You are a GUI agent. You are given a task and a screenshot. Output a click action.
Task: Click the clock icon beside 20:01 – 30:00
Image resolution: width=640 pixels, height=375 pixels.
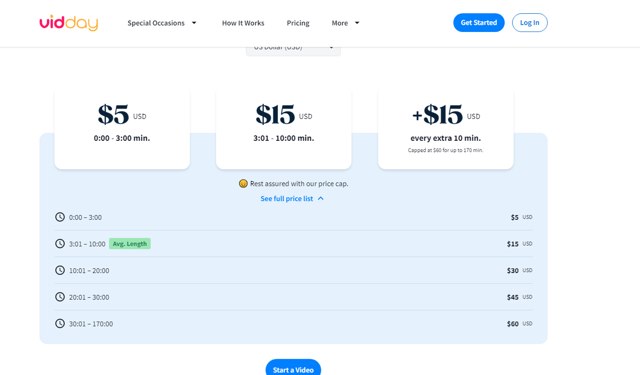(x=60, y=297)
